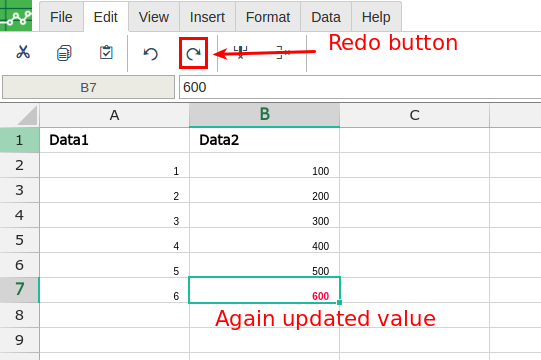Click the Cut scissors icon
This screenshot has width=541, height=360.
click(x=23, y=52)
